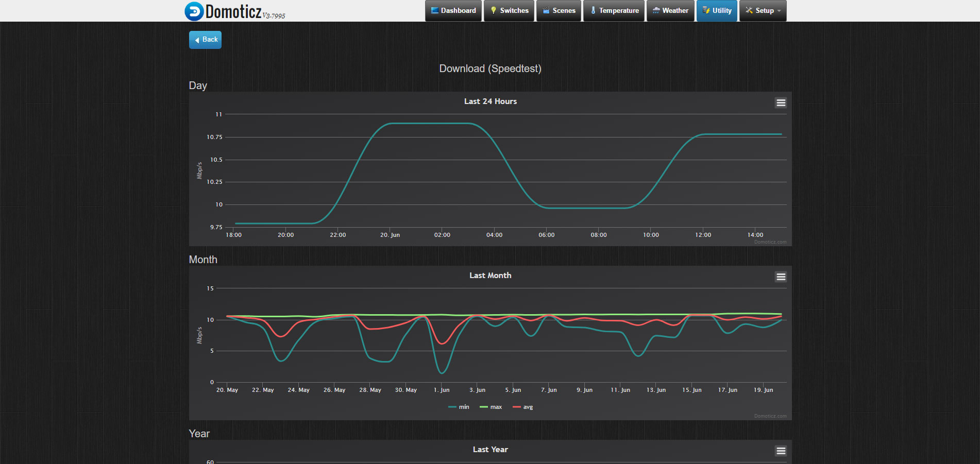
Task: Open the Switches tab
Action: tap(509, 11)
